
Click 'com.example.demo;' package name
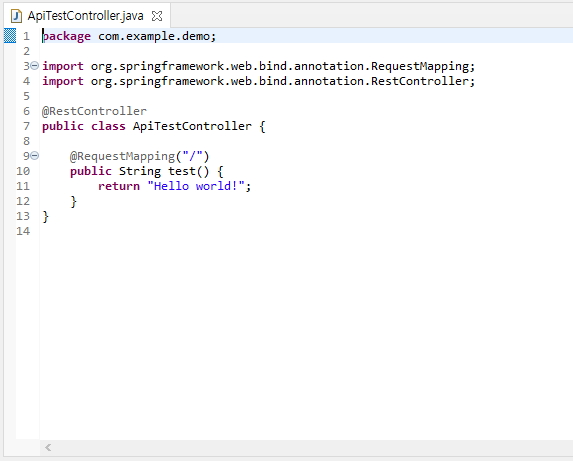pos(157,36)
